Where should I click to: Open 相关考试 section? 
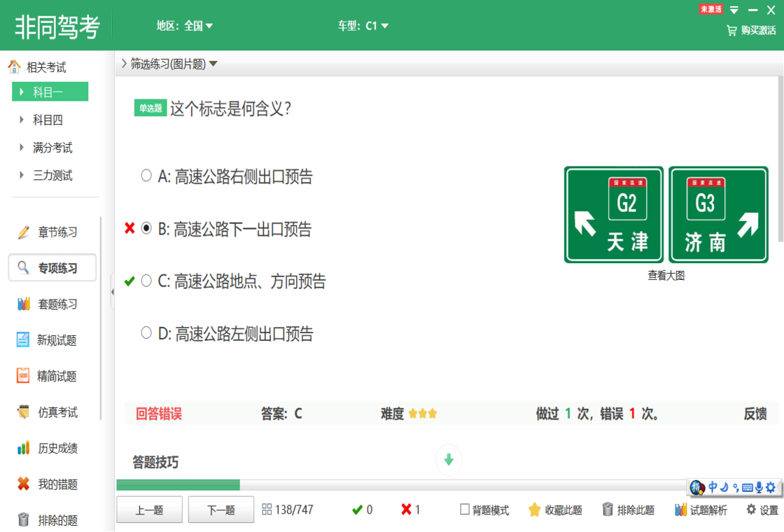click(46, 67)
